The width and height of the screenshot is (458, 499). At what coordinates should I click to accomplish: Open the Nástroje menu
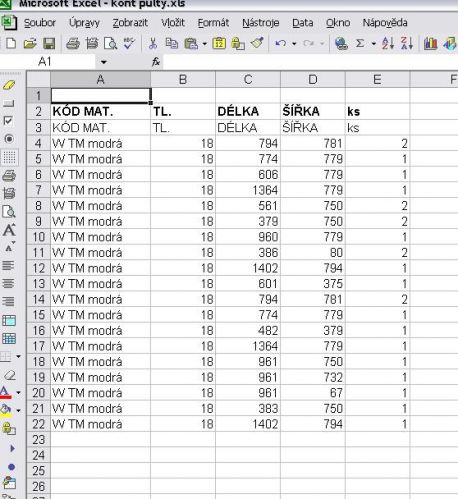[261, 23]
